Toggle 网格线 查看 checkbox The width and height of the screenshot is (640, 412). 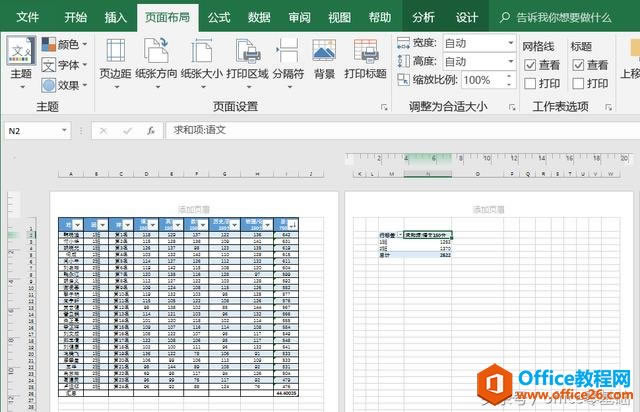click(x=530, y=64)
